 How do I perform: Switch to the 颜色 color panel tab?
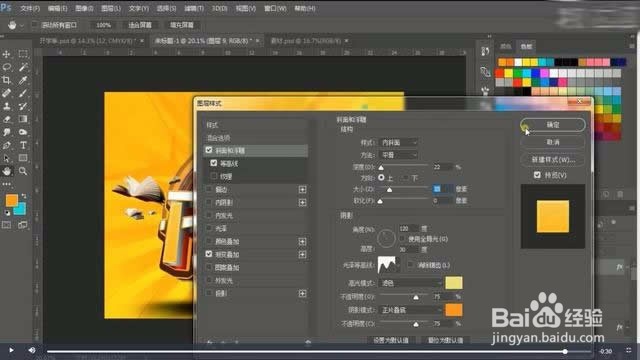click(x=506, y=47)
